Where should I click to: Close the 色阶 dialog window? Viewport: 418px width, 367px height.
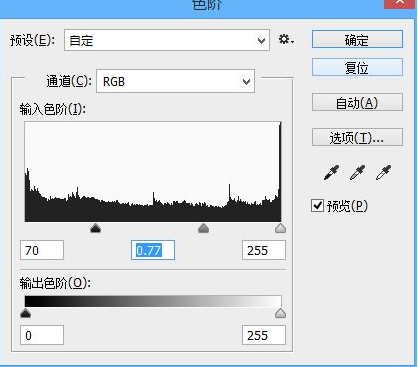click(399, 3)
